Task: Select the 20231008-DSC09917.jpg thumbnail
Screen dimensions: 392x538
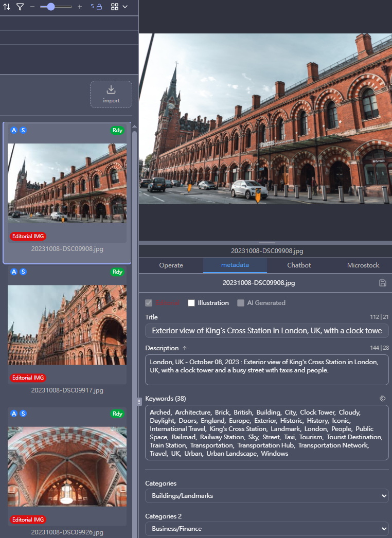Action: [67, 325]
